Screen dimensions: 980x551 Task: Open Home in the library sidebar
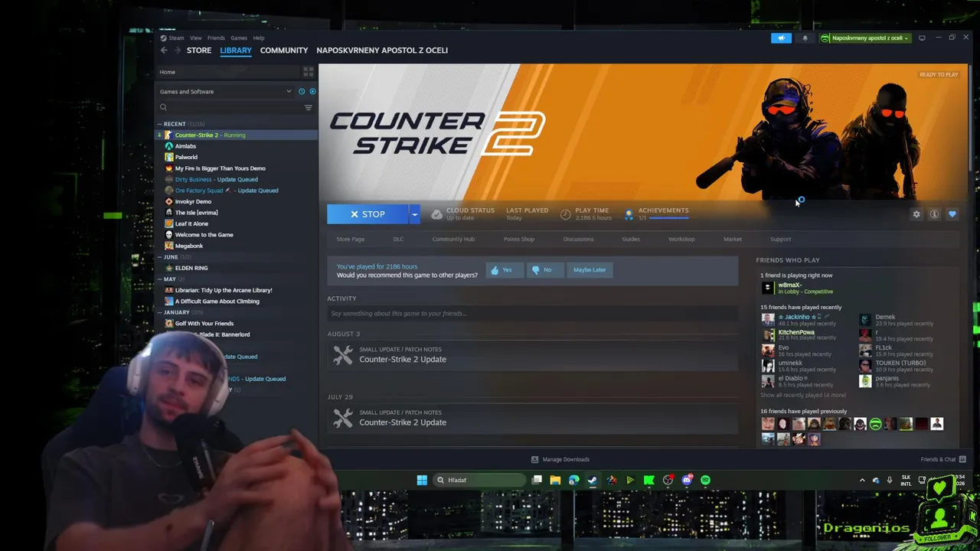[168, 72]
